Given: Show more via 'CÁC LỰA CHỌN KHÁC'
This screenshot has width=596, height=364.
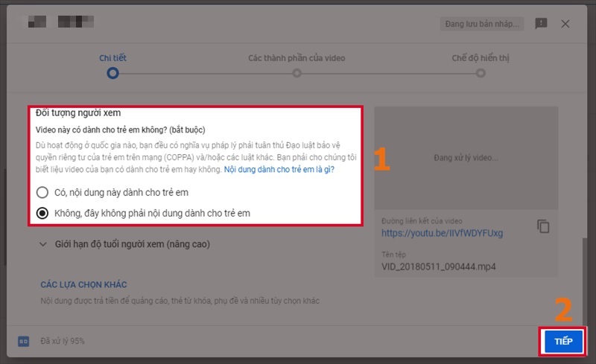Looking at the screenshot, I should click(x=83, y=284).
